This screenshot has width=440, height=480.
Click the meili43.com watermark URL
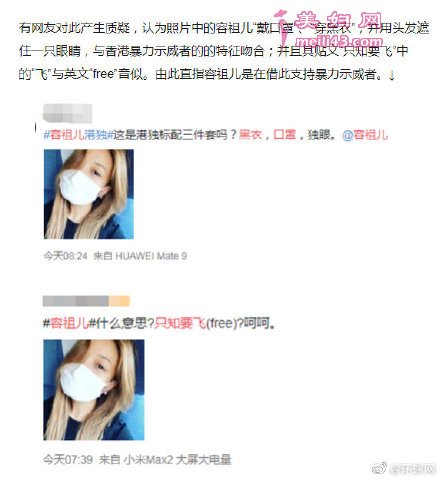(339, 41)
